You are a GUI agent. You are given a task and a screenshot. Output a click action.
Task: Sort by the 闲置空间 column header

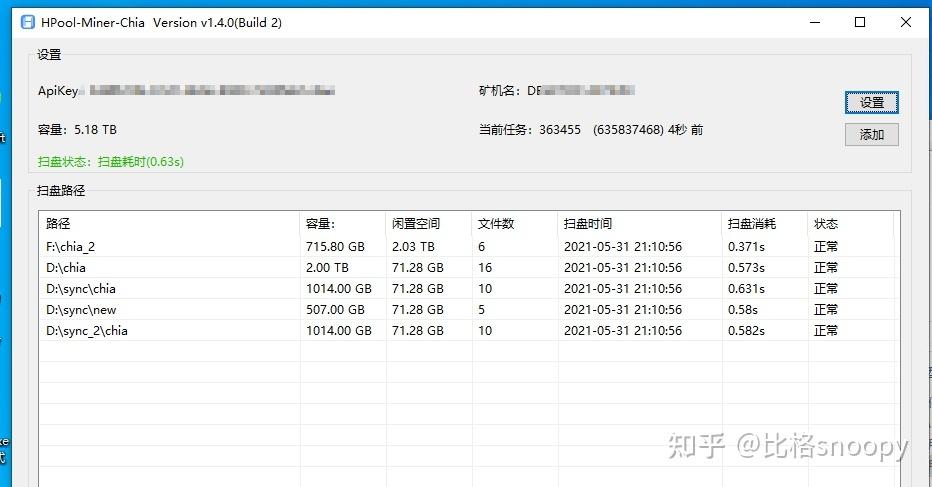click(429, 224)
